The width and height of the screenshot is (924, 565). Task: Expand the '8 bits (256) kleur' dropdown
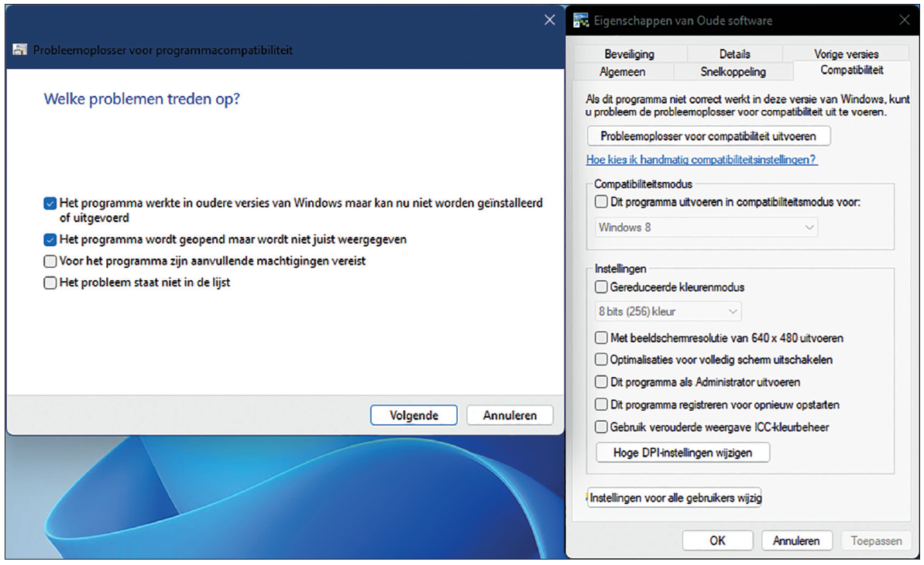point(668,312)
